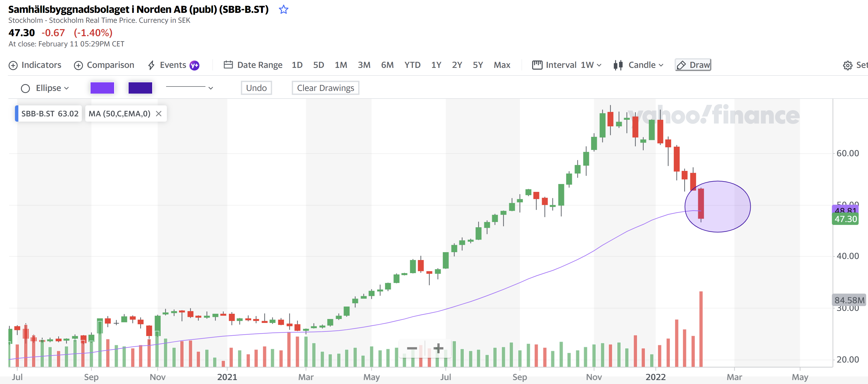Viewport: 868px width, 384px height.
Task: Click the Undo button
Action: point(256,88)
